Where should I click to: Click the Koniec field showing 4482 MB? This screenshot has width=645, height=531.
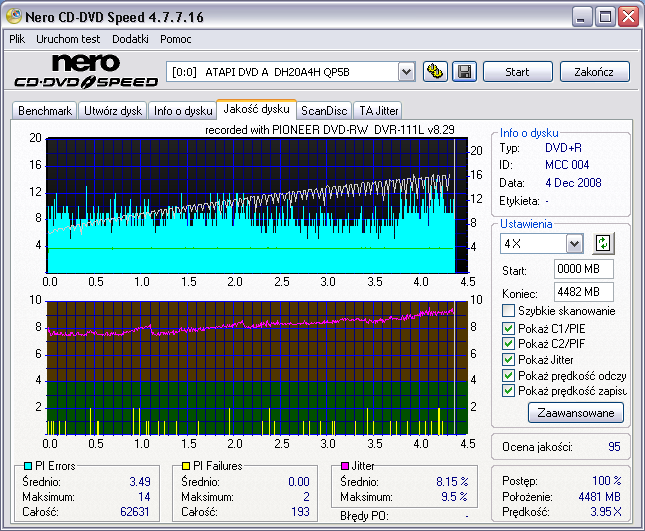(x=584, y=292)
